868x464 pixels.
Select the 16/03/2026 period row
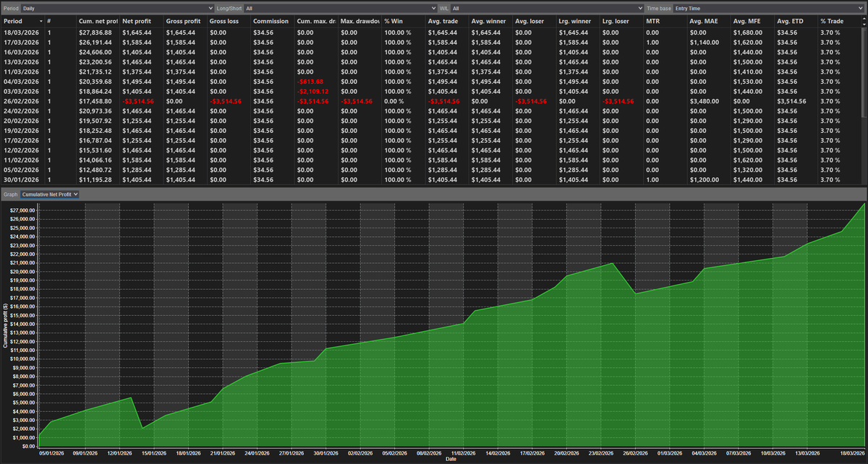[431, 52]
